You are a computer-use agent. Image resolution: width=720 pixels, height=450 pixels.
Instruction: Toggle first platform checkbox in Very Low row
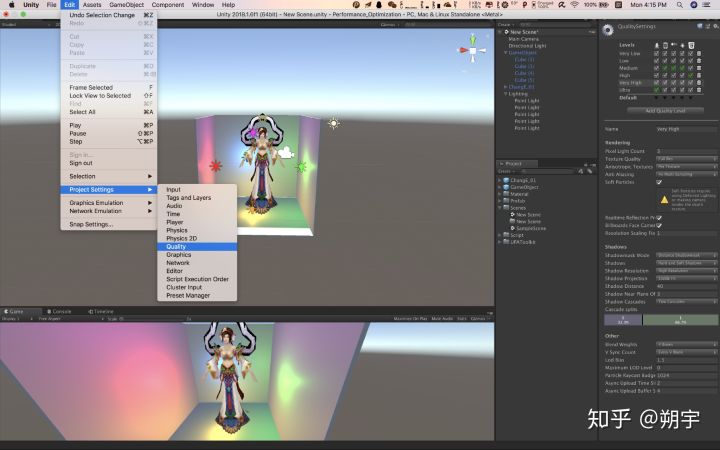click(x=657, y=53)
